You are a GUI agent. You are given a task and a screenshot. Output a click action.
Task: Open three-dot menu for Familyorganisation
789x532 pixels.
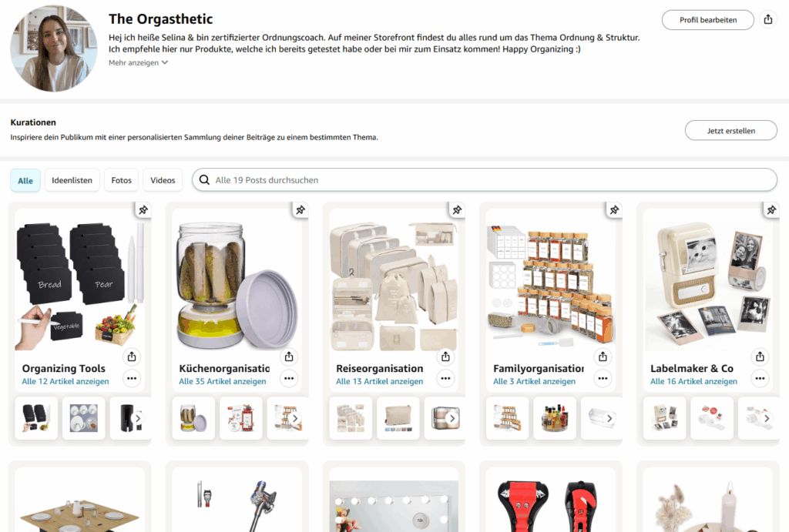[x=603, y=378]
